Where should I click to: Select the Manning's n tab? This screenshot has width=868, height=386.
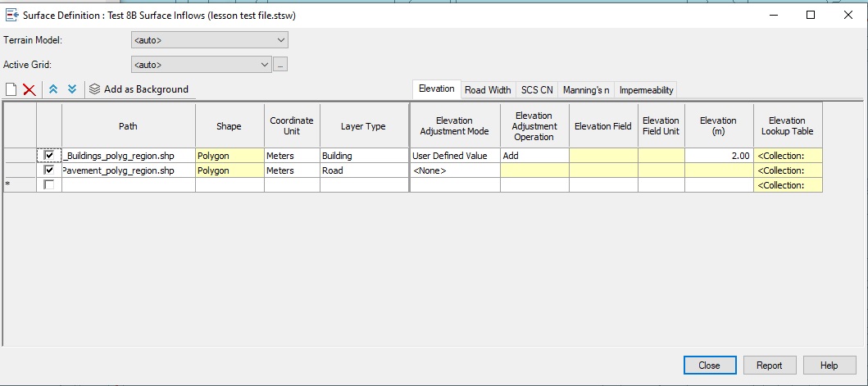[586, 90]
